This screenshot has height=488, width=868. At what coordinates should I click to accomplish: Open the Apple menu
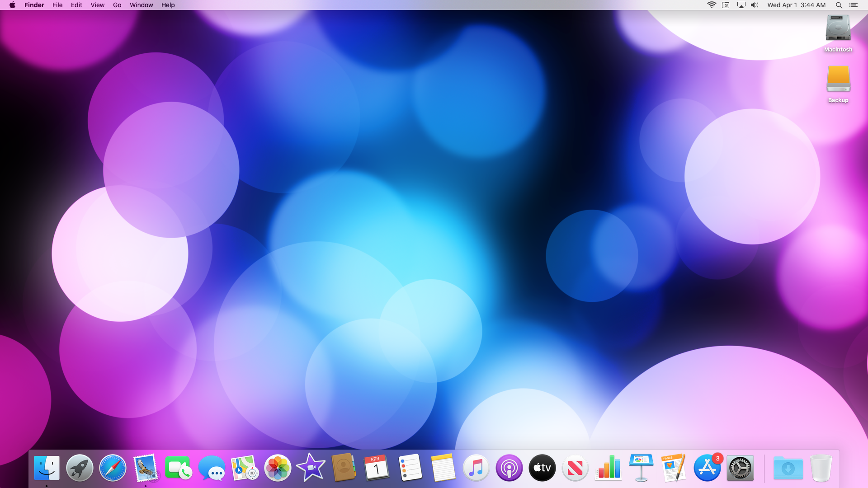(x=12, y=5)
